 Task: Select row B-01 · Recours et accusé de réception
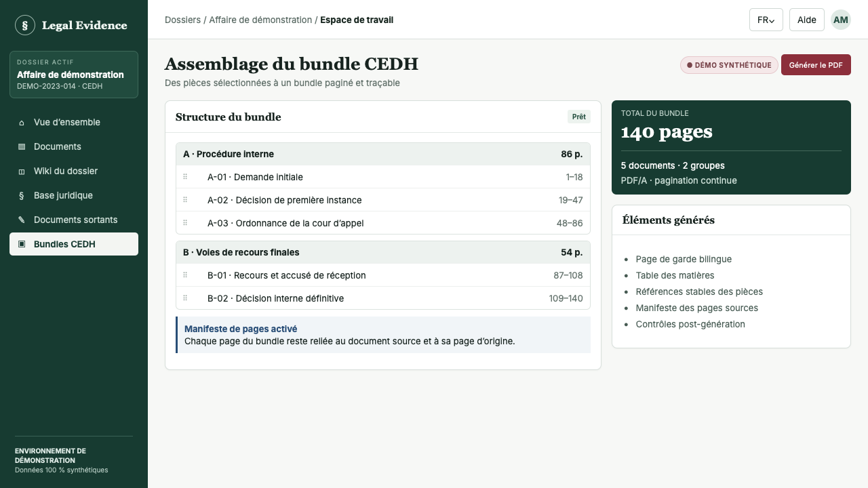(x=383, y=275)
